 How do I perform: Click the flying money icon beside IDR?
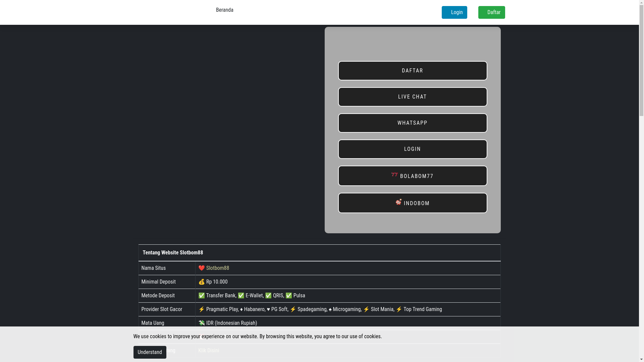(x=201, y=323)
